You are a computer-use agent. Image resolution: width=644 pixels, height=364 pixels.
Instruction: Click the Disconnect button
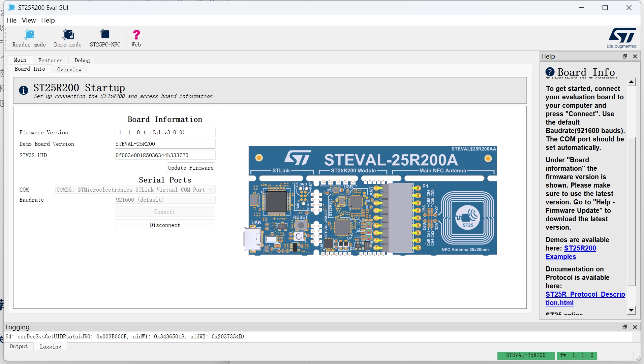(165, 225)
